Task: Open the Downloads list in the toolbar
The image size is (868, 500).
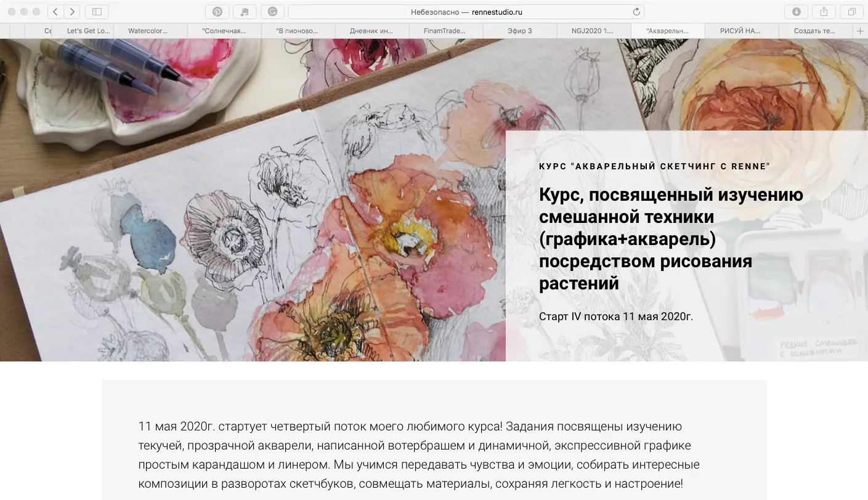Action: (797, 11)
